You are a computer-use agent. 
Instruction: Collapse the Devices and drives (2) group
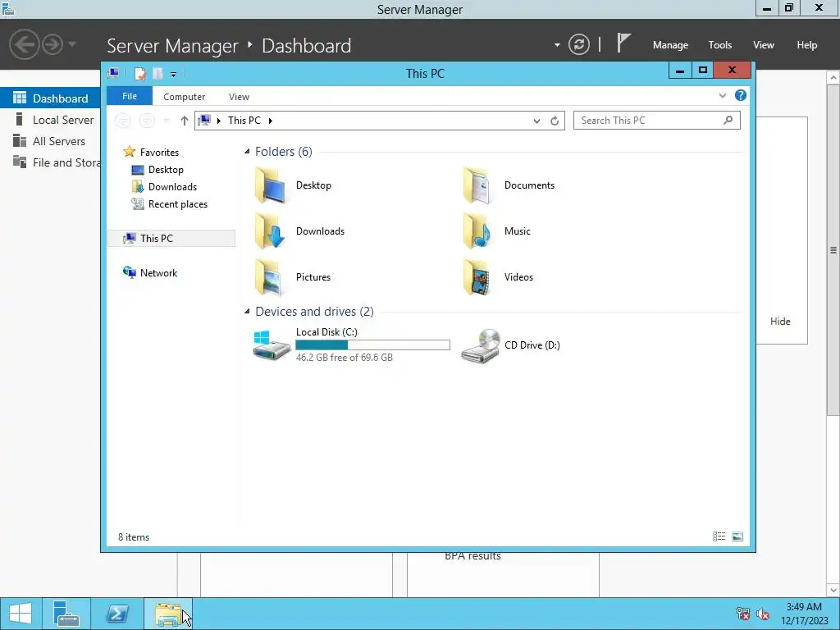[x=247, y=311]
